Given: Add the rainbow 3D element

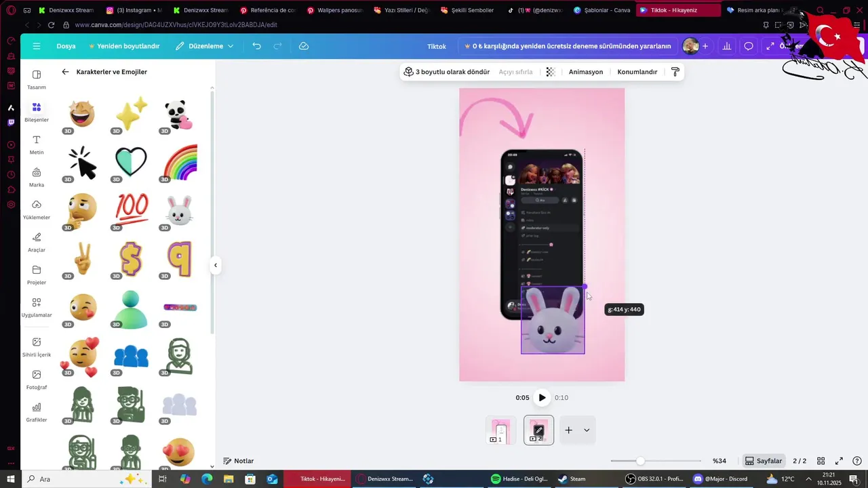Looking at the screenshot, I should [x=180, y=163].
